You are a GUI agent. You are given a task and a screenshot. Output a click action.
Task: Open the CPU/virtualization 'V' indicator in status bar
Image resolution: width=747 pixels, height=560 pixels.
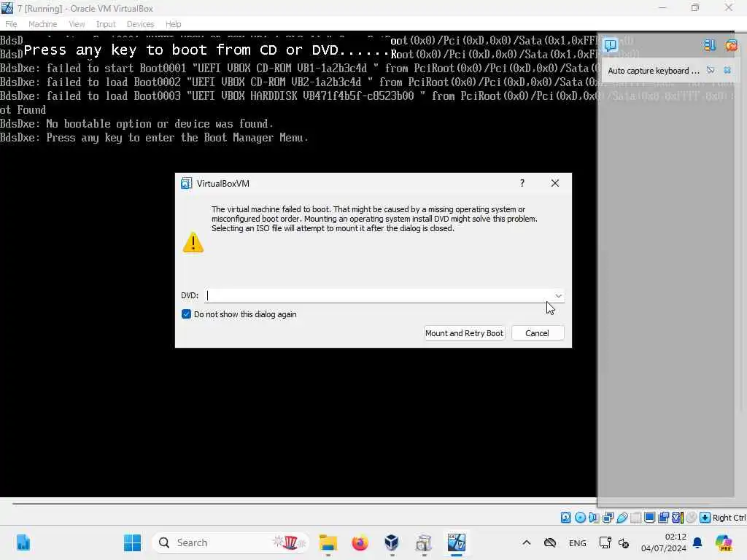coord(678,518)
